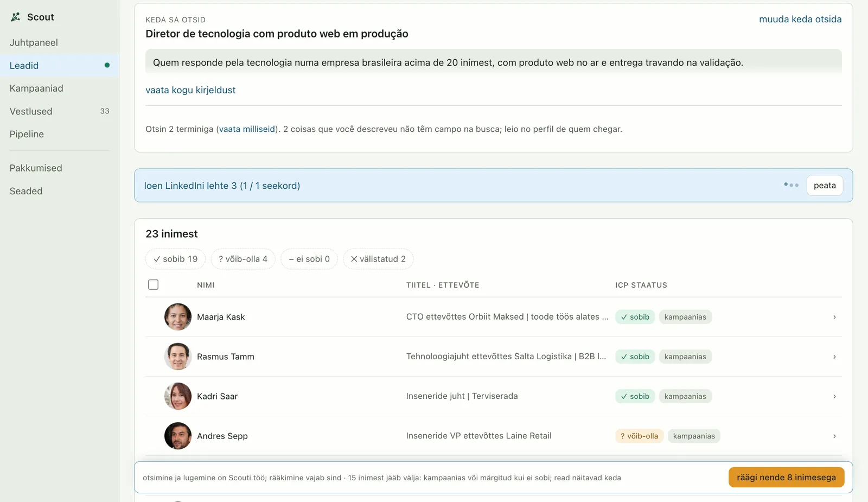Click the ICP STAATUS column header

click(x=641, y=285)
